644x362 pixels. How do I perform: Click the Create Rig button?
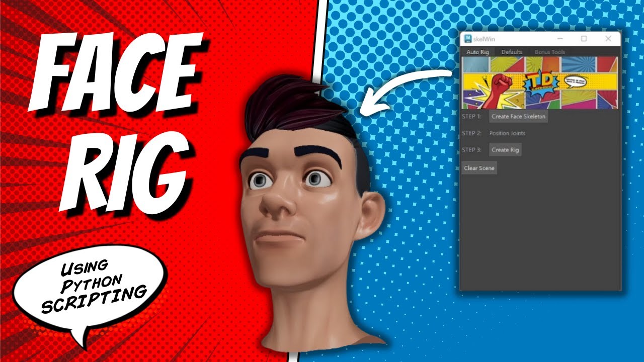(x=505, y=150)
